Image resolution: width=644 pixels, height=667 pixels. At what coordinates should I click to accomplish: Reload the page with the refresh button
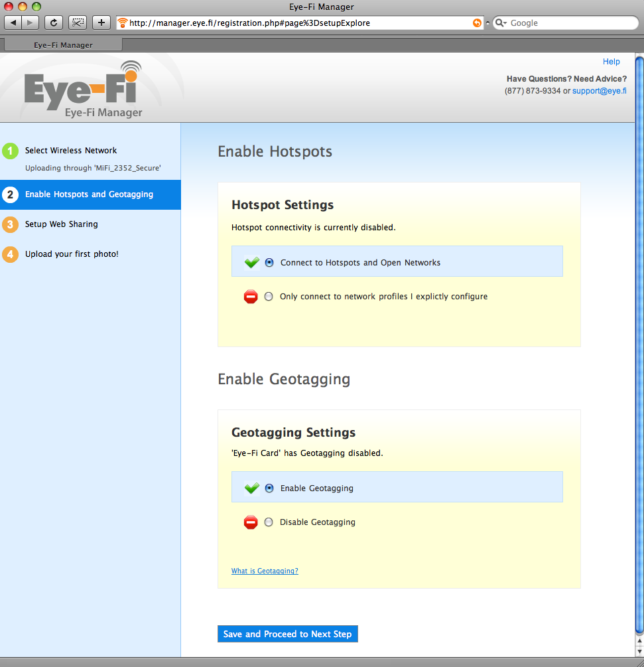54,23
